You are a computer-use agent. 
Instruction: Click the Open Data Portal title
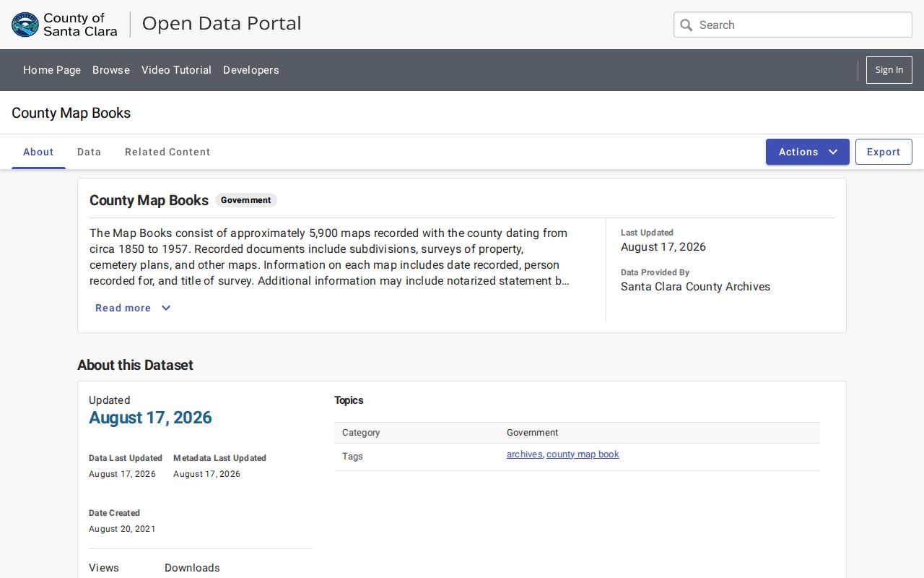point(222,23)
